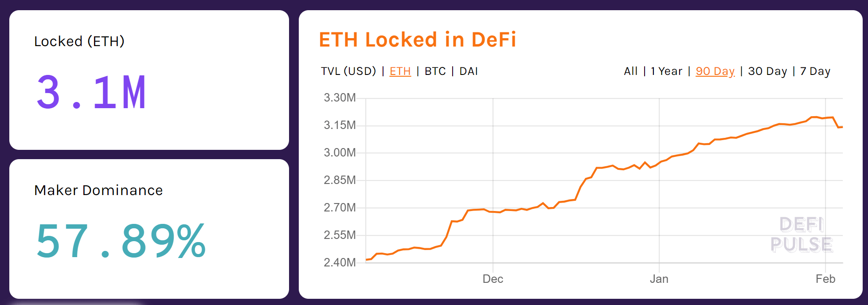Switch to the 1 Year view

[x=666, y=71]
